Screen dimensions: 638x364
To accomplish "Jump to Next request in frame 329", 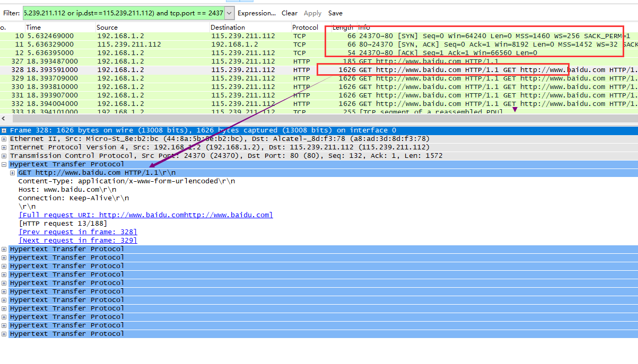I will pyautogui.click(x=77, y=241).
